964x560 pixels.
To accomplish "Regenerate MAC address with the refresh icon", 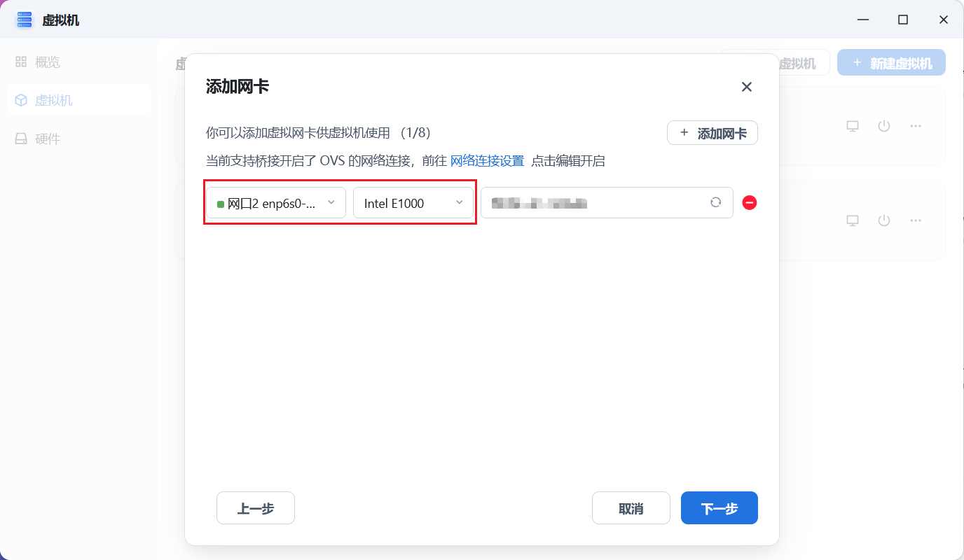I will click(x=715, y=202).
